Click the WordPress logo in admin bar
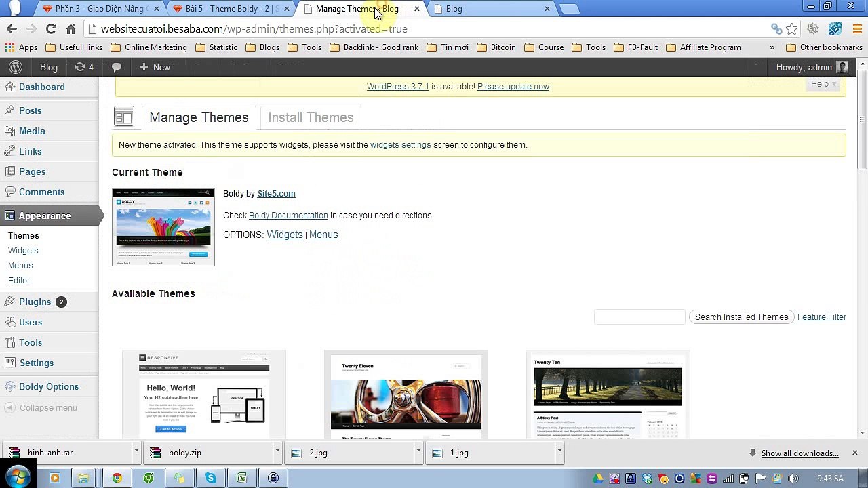The width and height of the screenshot is (868, 488). pyautogui.click(x=16, y=67)
